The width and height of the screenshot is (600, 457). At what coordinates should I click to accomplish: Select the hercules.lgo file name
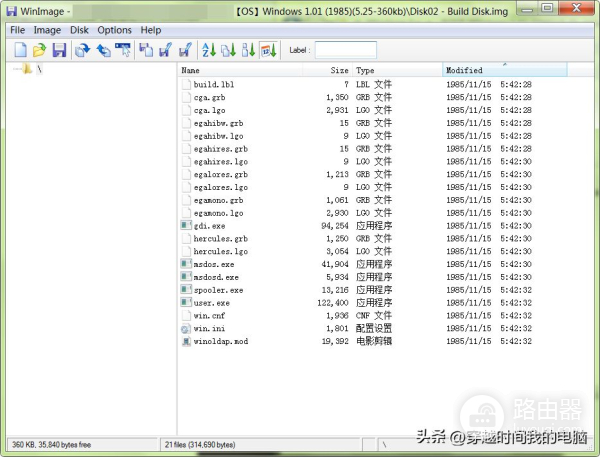[221, 251]
